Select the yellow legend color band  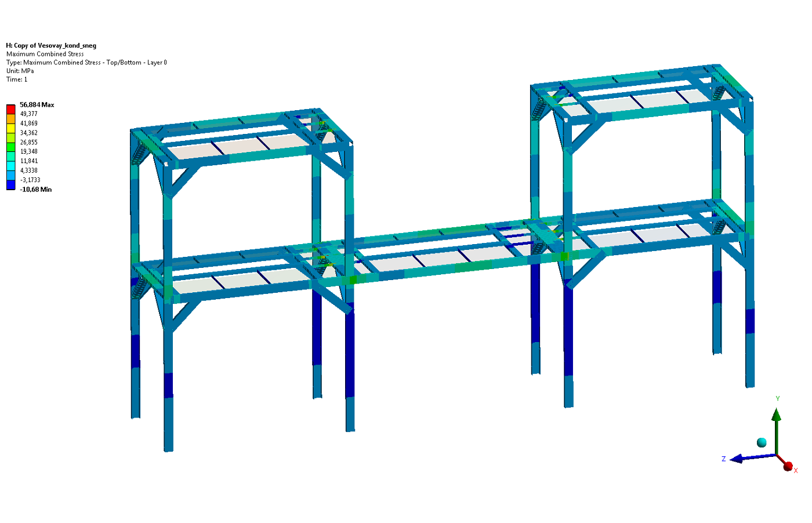(10, 128)
